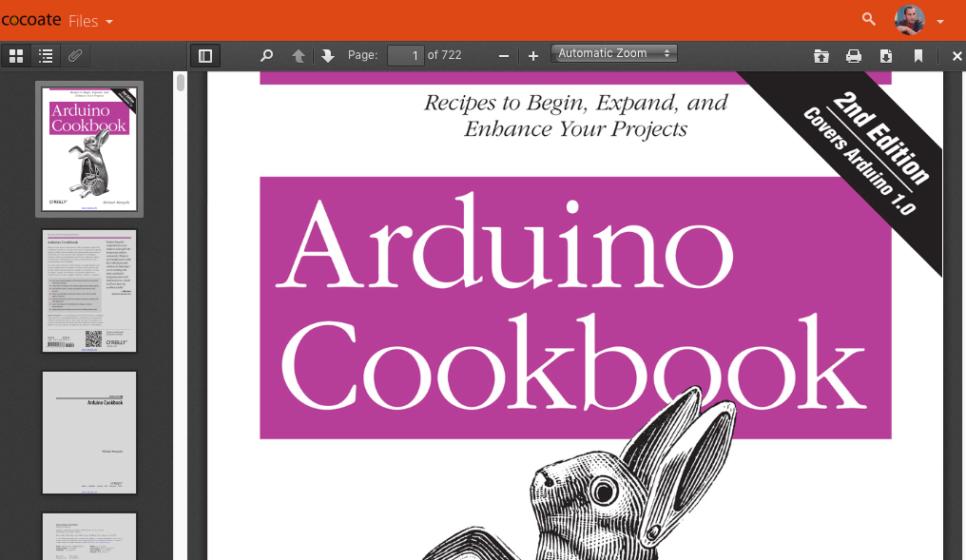Expand the user account dropdown arrow
The image size is (966, 560).
(x=940, y=22)
